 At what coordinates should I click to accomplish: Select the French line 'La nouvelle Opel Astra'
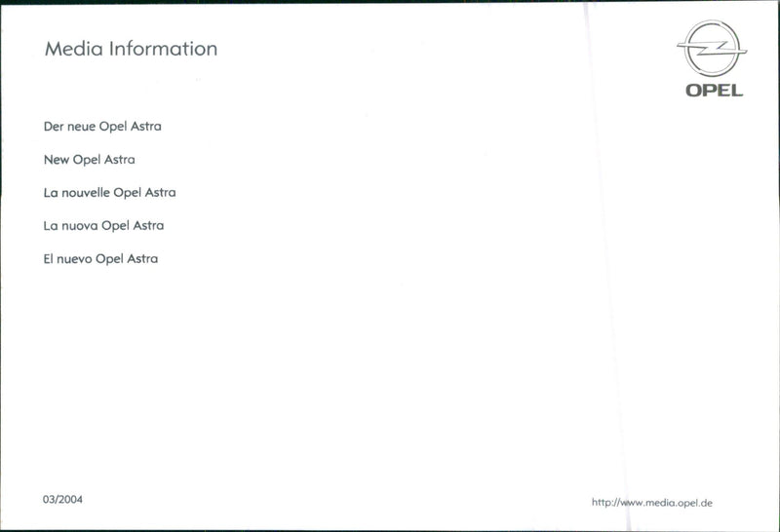click(109, 193)
